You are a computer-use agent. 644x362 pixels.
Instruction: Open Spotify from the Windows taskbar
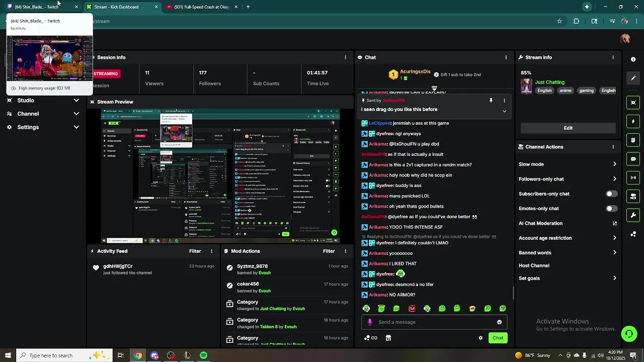point(203,355)
